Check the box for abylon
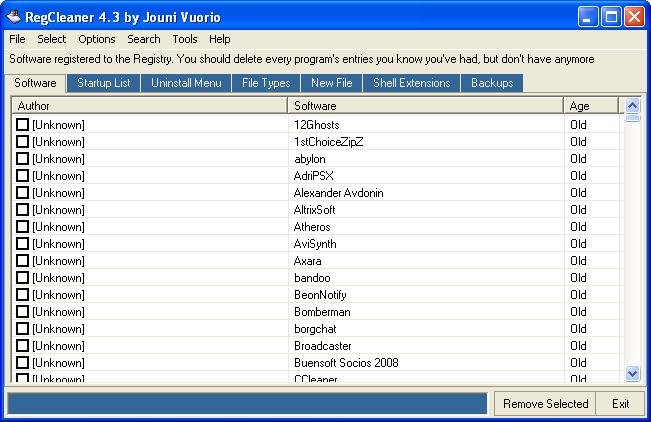 tap(22, 159)
